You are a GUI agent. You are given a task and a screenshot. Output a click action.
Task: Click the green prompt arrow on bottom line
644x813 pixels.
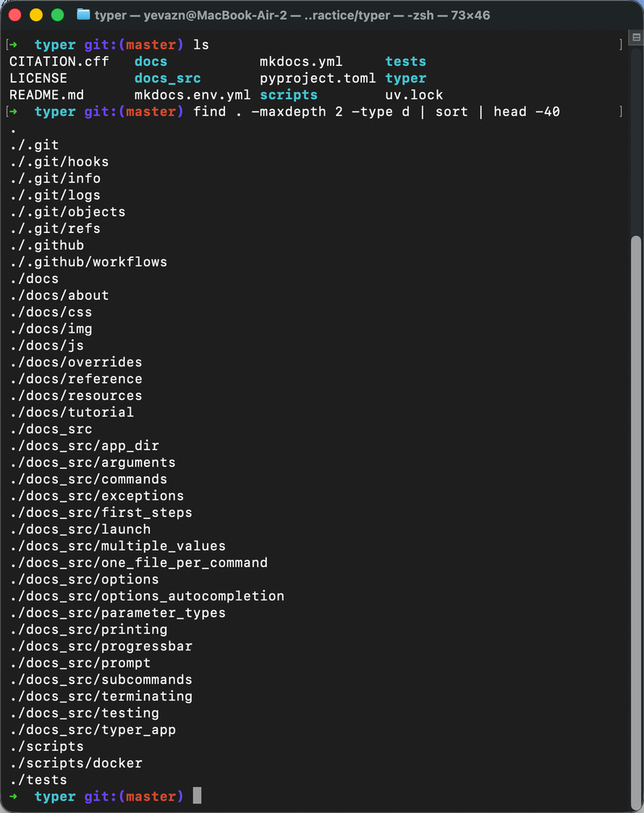coord(14,796)
